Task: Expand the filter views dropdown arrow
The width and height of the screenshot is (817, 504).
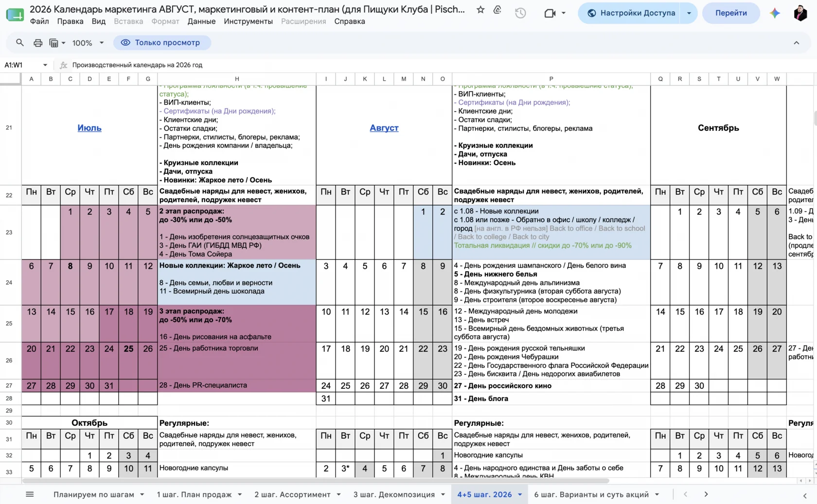Action: pos(64,43)
